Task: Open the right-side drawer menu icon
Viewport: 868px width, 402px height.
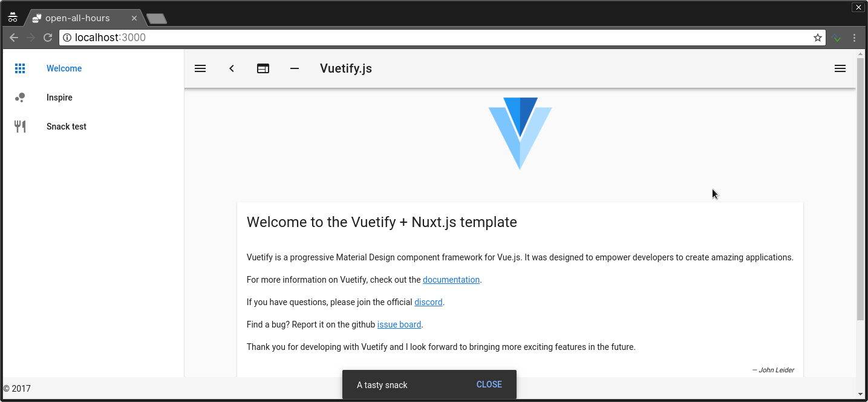Action: (840, 68)
